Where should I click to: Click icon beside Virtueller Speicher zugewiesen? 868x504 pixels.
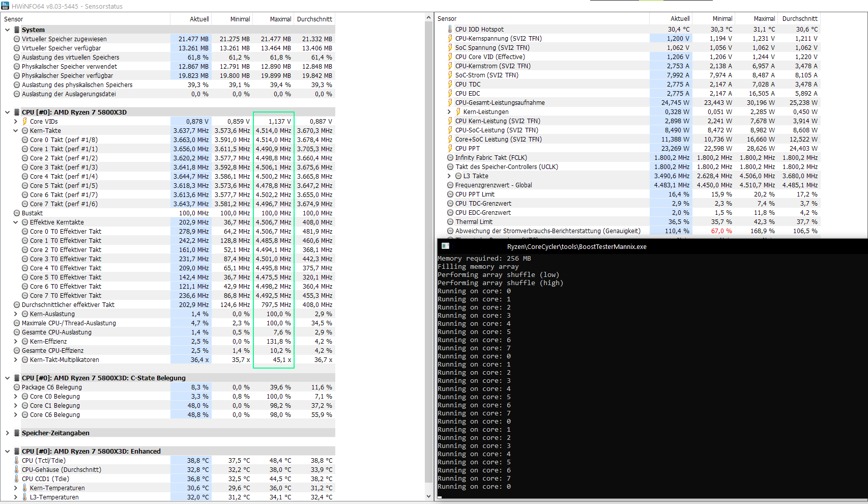(17, 39)
